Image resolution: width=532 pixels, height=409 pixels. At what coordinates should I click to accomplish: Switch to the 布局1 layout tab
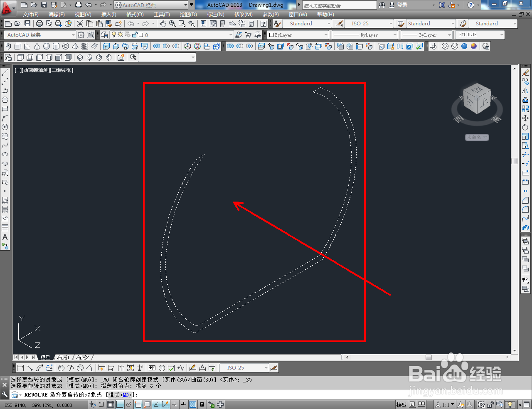(x=63, y=357)
